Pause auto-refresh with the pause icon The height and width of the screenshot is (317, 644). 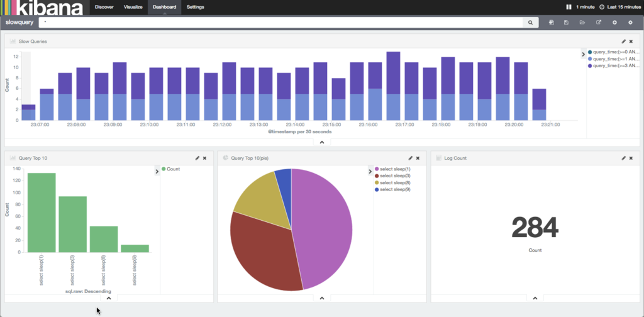(x=569, y=7)
